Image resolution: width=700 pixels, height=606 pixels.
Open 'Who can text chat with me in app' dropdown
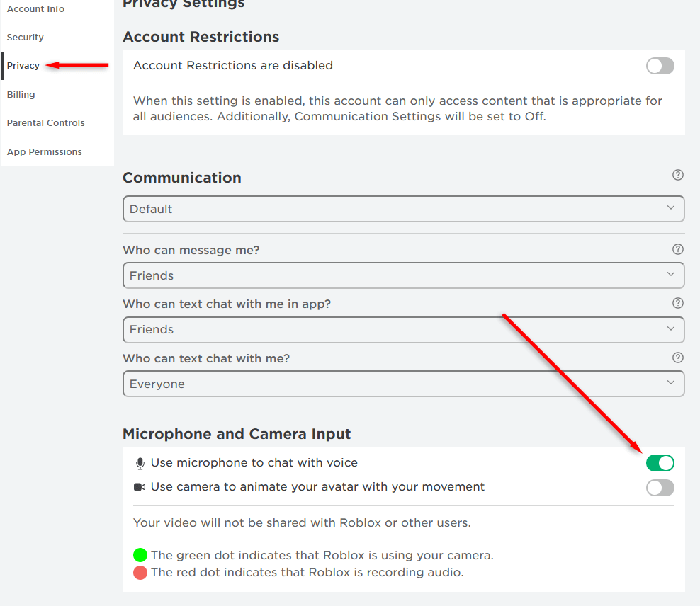(403, 329)
